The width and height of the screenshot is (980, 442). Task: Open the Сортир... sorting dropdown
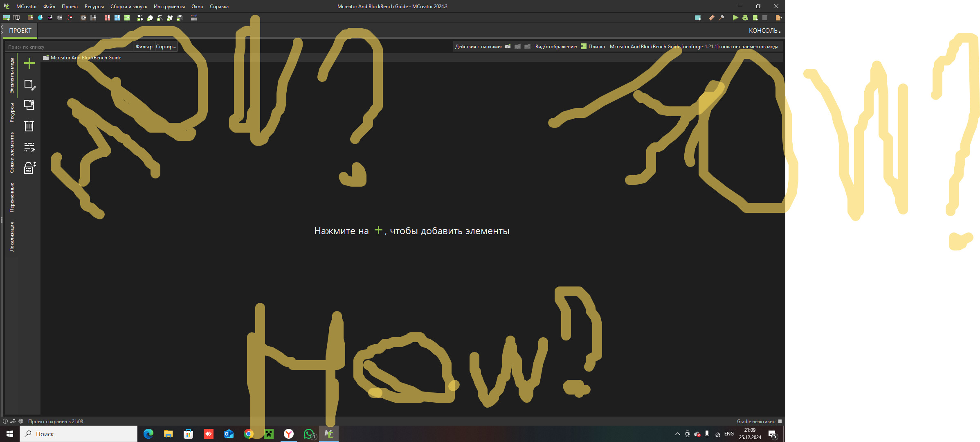[165, 46]
